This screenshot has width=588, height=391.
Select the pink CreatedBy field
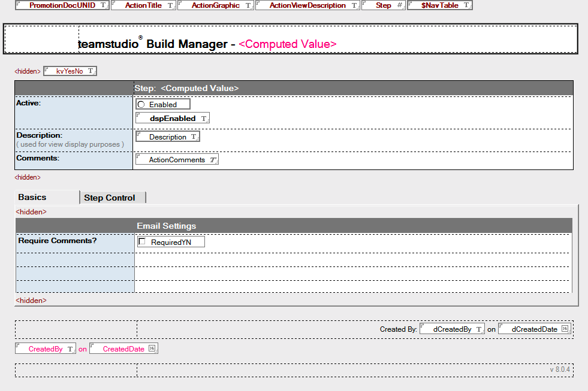pyautogui.click(x=46, y=348)
